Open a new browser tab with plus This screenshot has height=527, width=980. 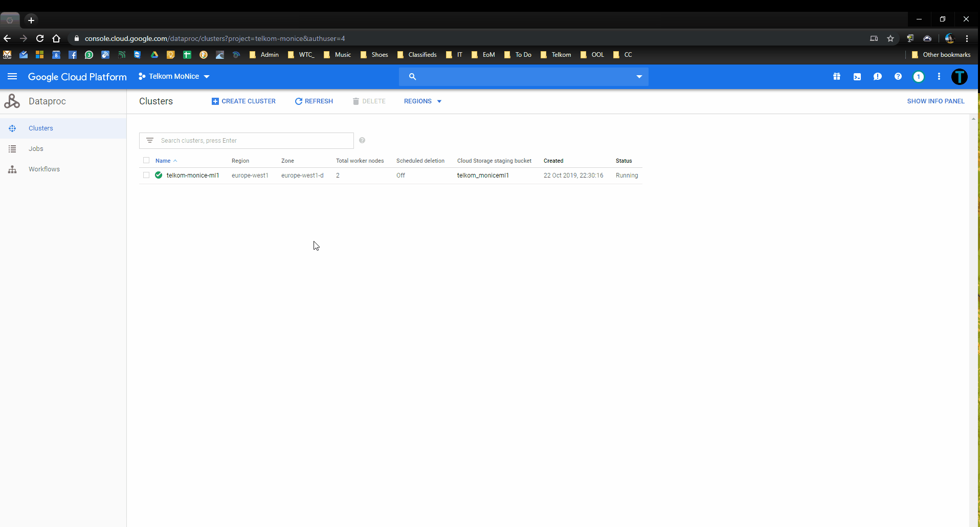click(x=31, y=20)
